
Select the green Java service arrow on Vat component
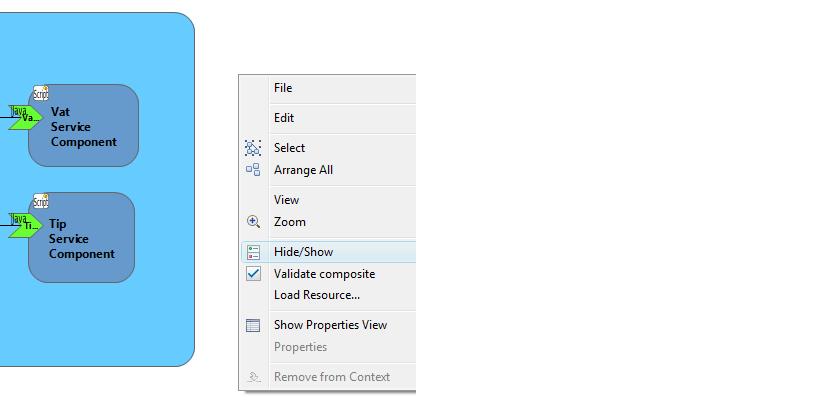tap(26, 117)
